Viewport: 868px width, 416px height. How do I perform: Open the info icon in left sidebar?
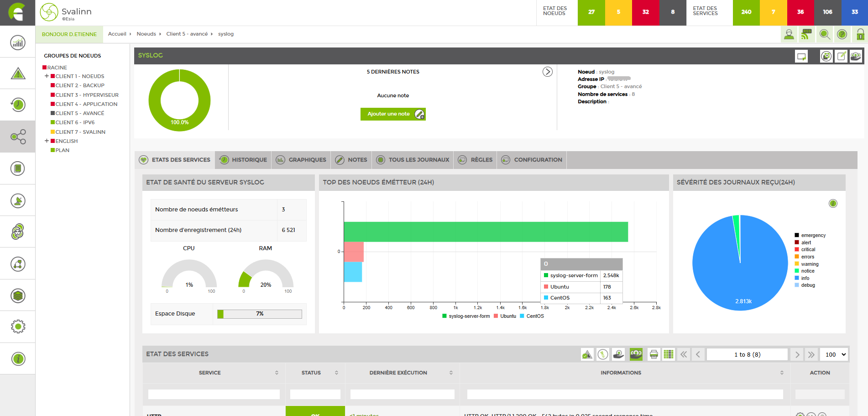click(18, 359)
